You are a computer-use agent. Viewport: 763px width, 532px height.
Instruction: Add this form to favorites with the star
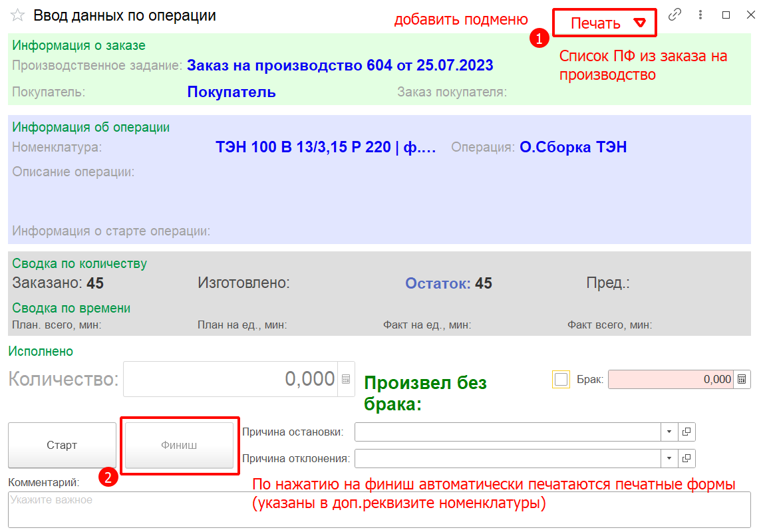coord(18,15)
